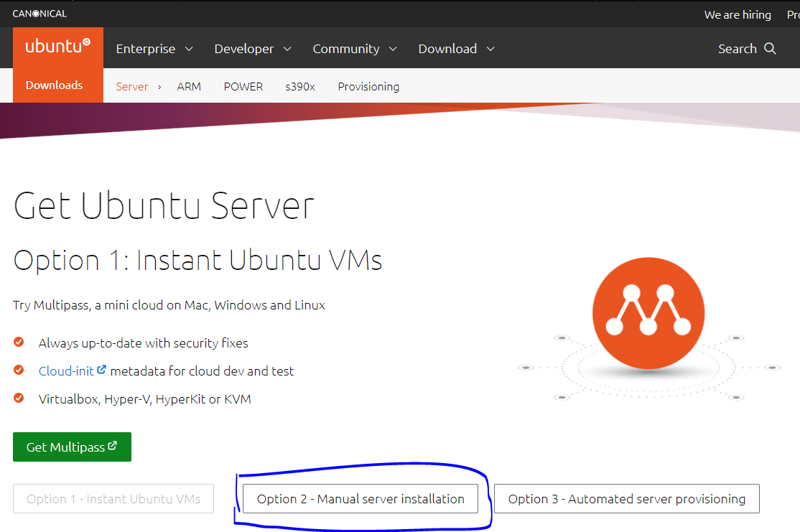This screenshot has height=532, width=800.
Task: Expand the Download menu chevron
Action: click(x=490, y=49)
